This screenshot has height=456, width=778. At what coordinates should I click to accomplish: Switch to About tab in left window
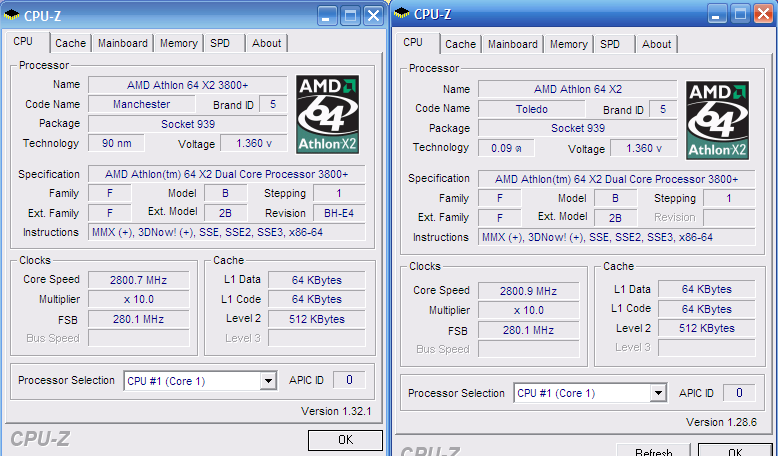pos(266,43)
